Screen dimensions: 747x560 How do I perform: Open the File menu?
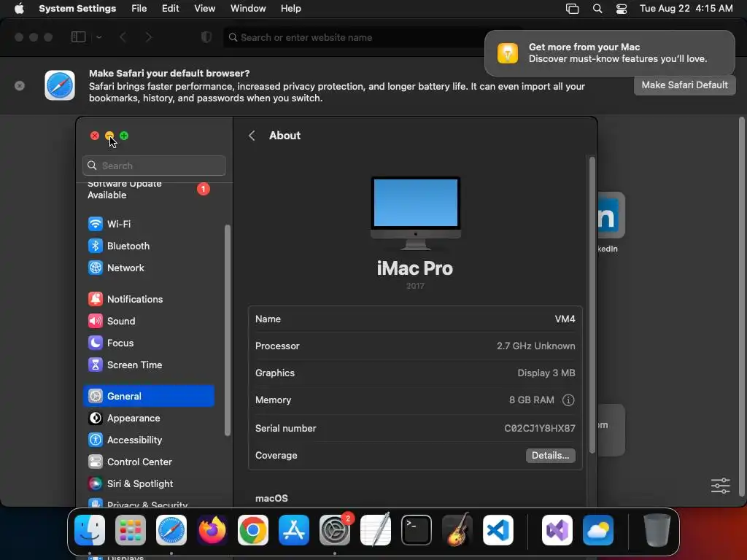click(139, 9)
